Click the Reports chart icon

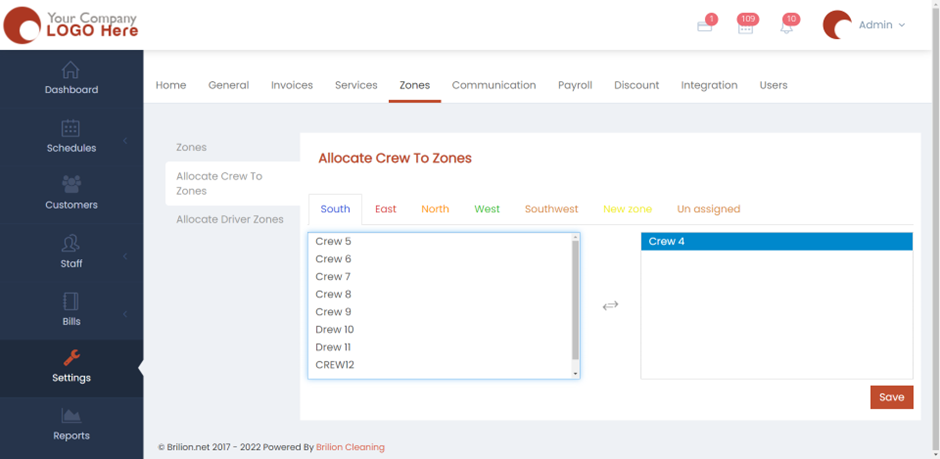70,416
